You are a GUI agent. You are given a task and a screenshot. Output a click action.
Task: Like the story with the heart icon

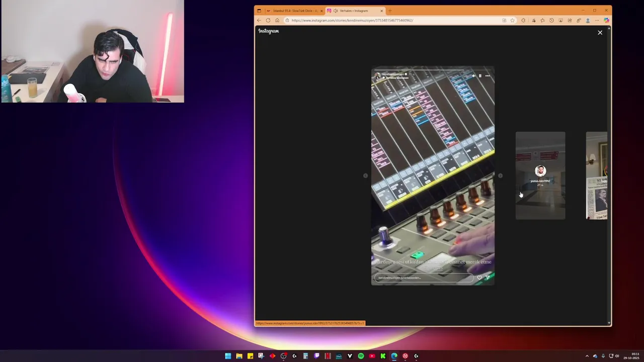point(479,278)
